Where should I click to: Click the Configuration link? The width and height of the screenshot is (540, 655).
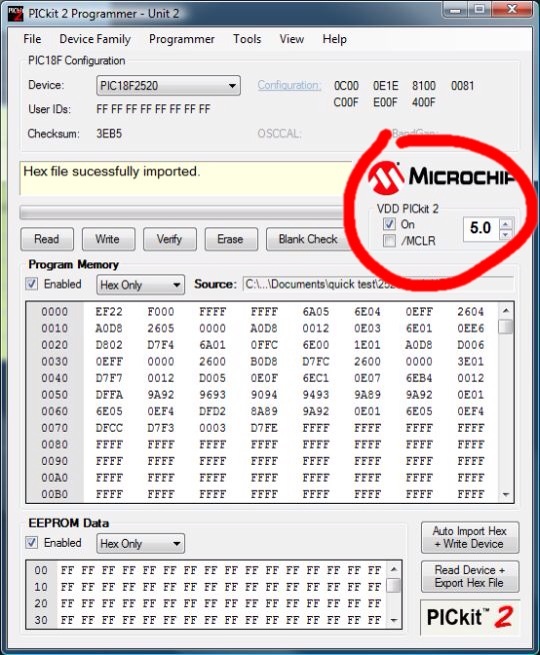[x=289, y=85]
